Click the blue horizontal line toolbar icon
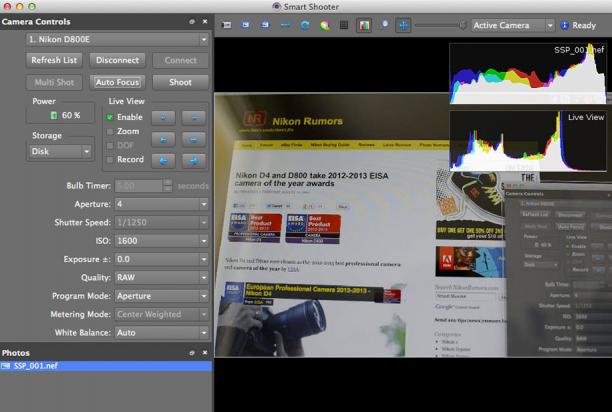The width and height of the screenshot is (612, 412). (x=285, y=25)
